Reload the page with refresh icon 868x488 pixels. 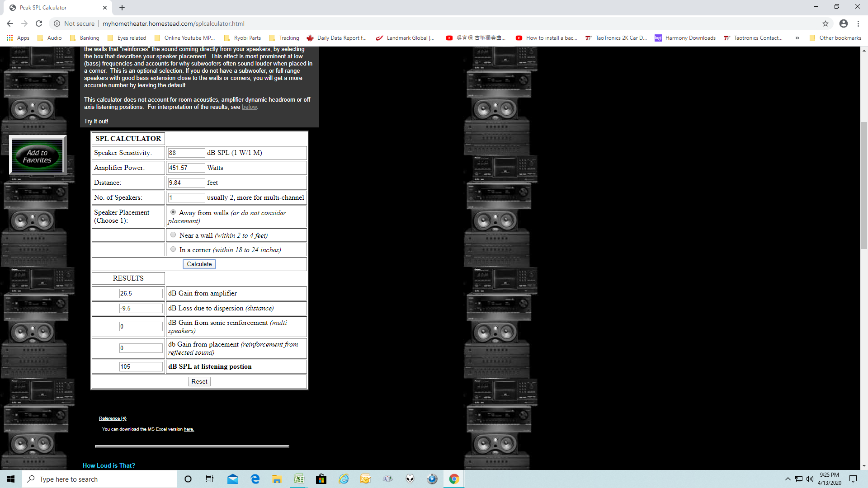pos(39,23)
